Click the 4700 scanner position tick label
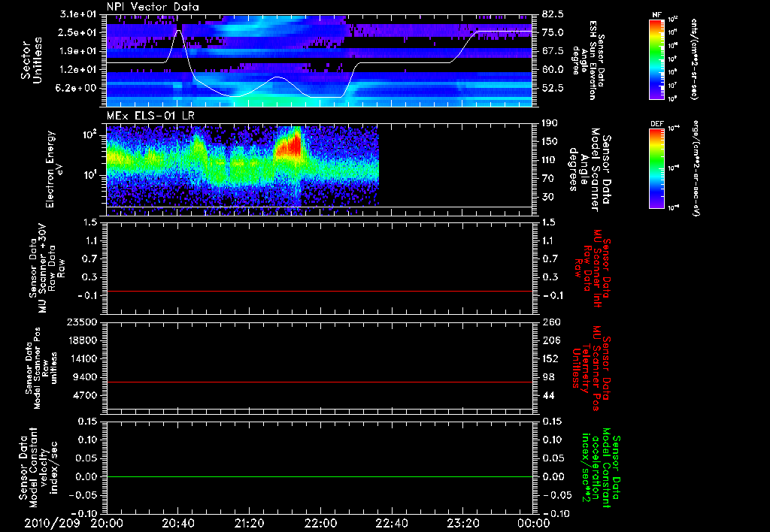This screenshot has width=770, height=532. pos(85,395)
